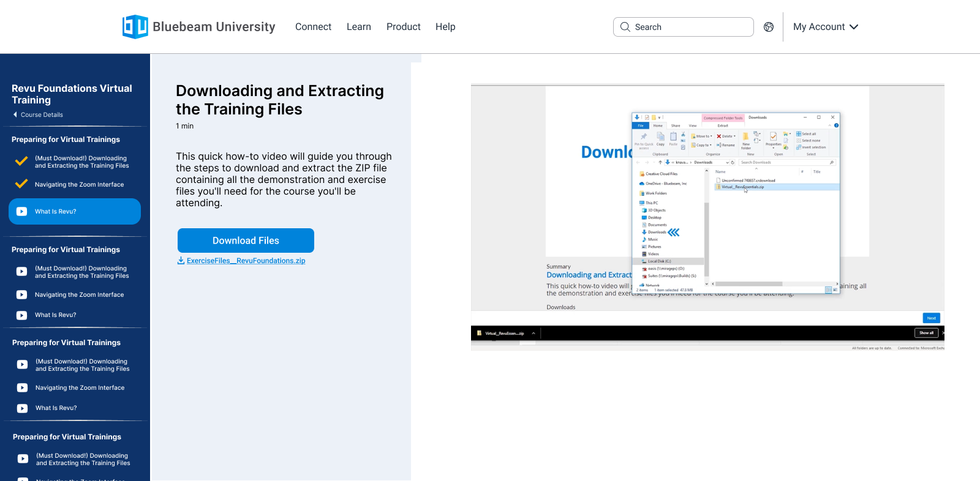Open the Connect menu
Screen dimensions: 980x481
tap(313, 27)
